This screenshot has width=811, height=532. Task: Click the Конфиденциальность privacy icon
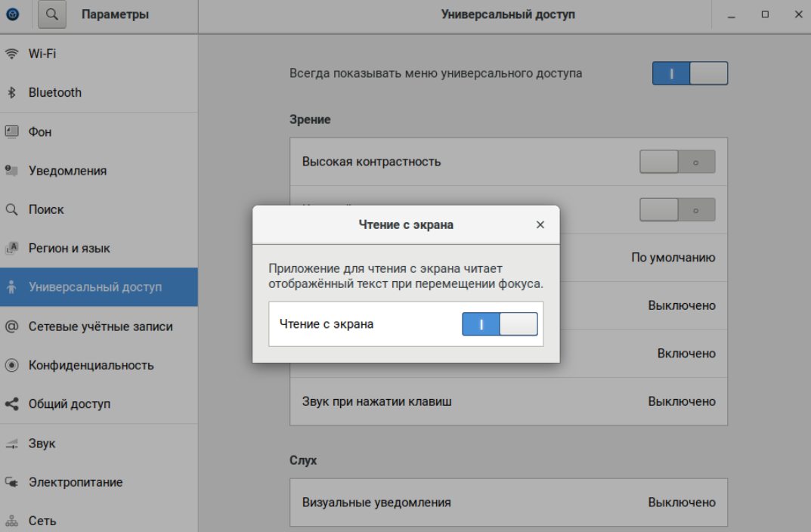pyautogui.click(x=11, y=365)
